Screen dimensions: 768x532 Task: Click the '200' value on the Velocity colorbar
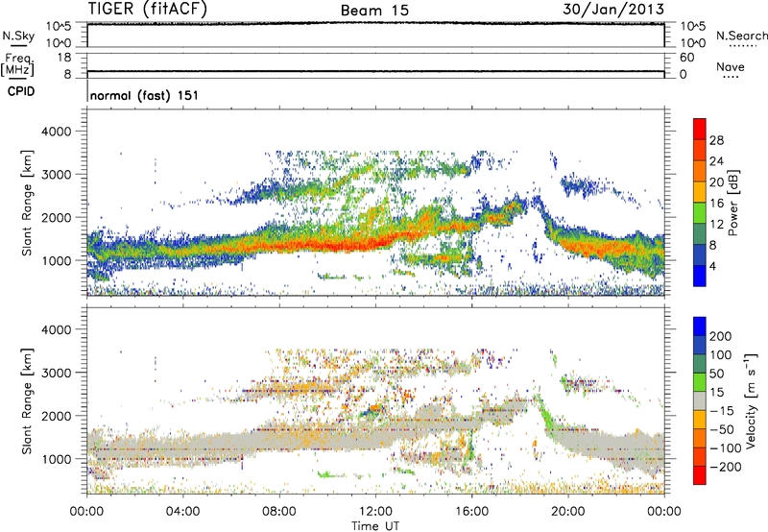tap(721, 336)
